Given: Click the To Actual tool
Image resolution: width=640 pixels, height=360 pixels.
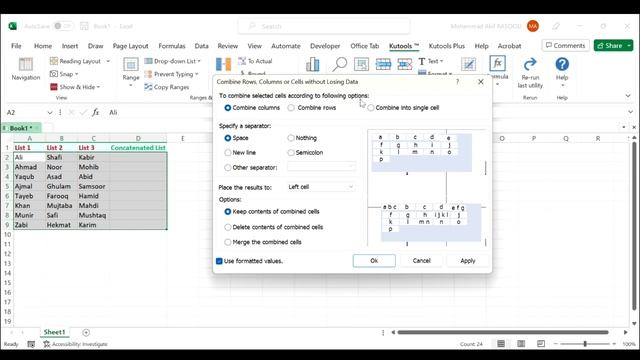Looking at the screenshot, I should click(256, 61).
